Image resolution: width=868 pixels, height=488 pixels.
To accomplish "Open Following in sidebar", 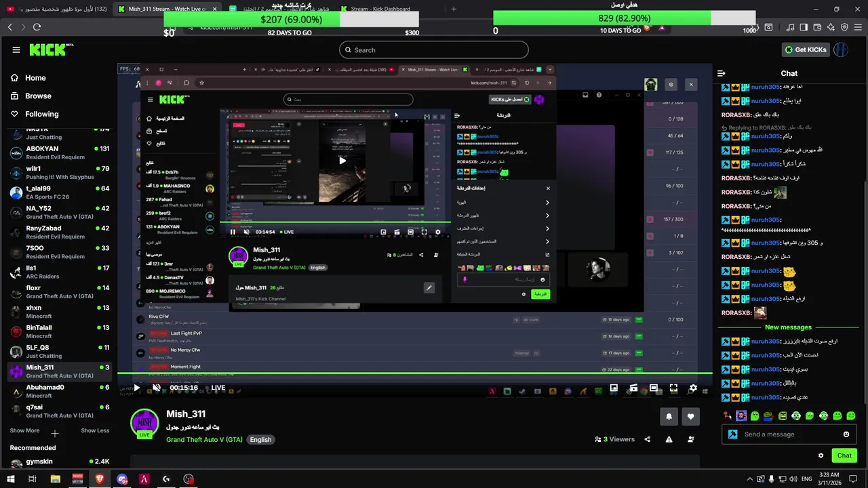I will point(42,114).
